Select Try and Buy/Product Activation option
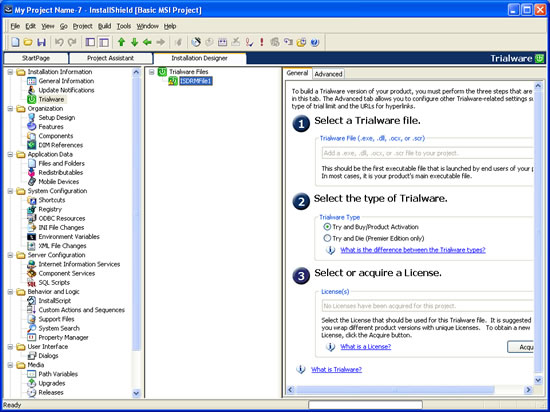The image size is (550, 412). [x=327, y=227]
